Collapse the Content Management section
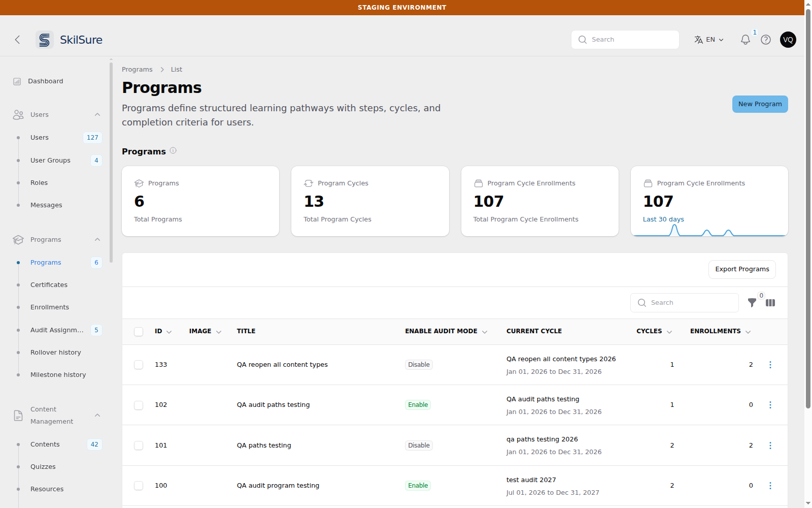 click(x=97, y=416)
